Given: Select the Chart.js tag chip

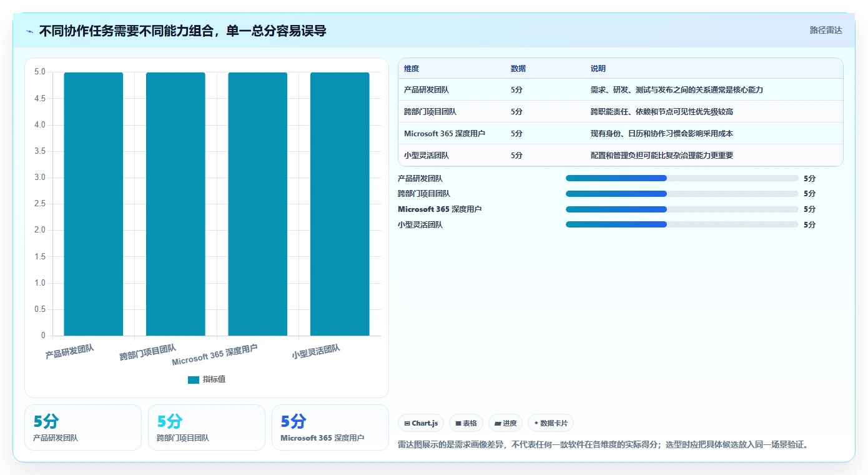Looking at the screenshot, I should click(422, 423).
